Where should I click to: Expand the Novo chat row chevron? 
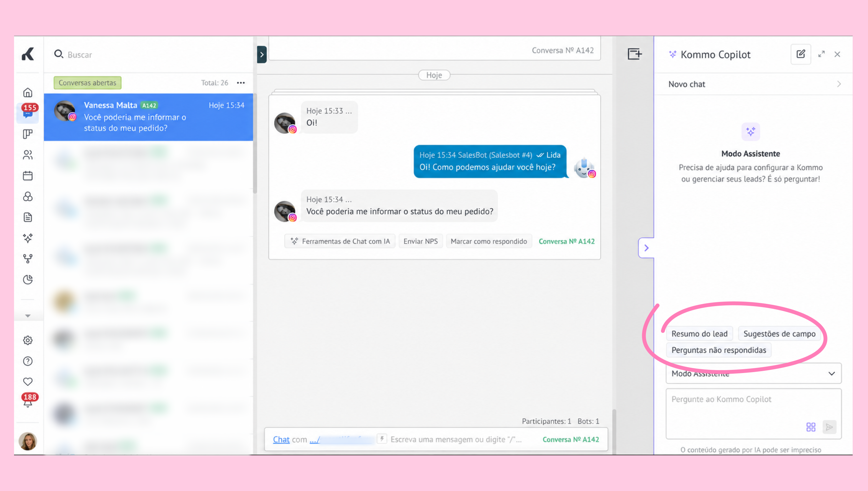pyautogui.click(x=839, y=84)
